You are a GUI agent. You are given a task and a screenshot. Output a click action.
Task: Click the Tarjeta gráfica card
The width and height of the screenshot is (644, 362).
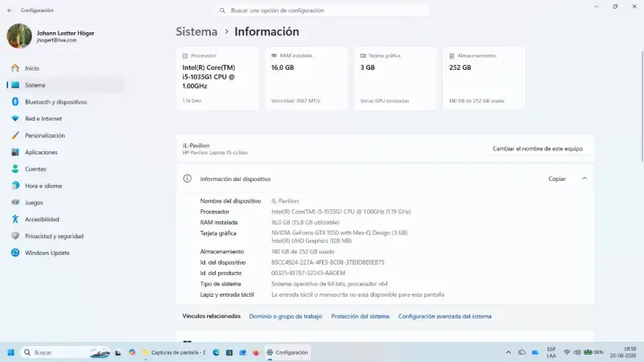click(x=395, y=78)
